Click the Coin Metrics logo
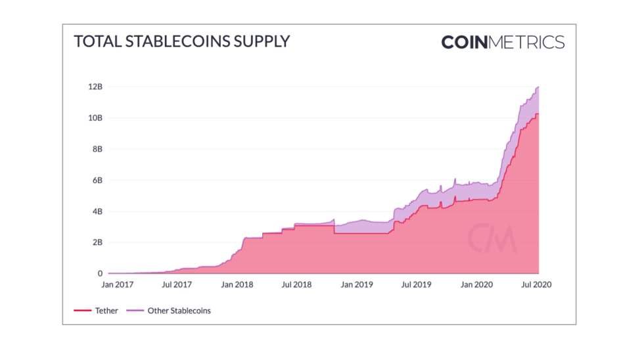This screenshot has height=346, width=644. coord(502,43)
